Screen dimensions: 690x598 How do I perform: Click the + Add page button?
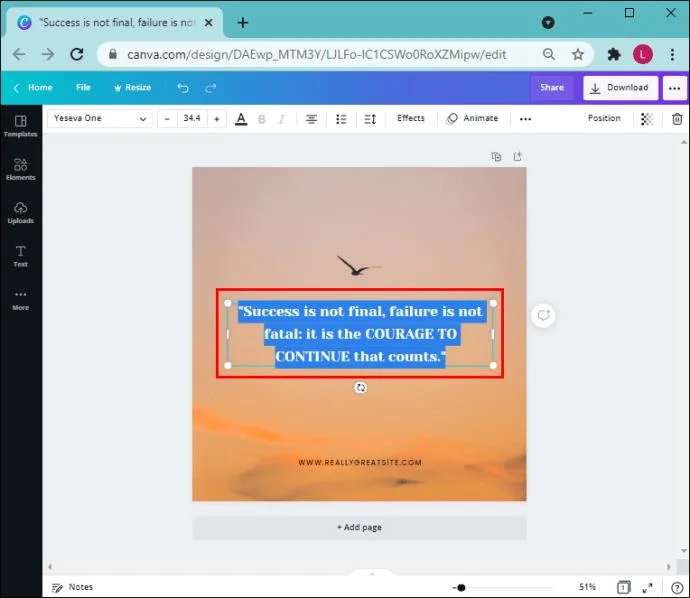pyautogui.click(x=359, y=528)
